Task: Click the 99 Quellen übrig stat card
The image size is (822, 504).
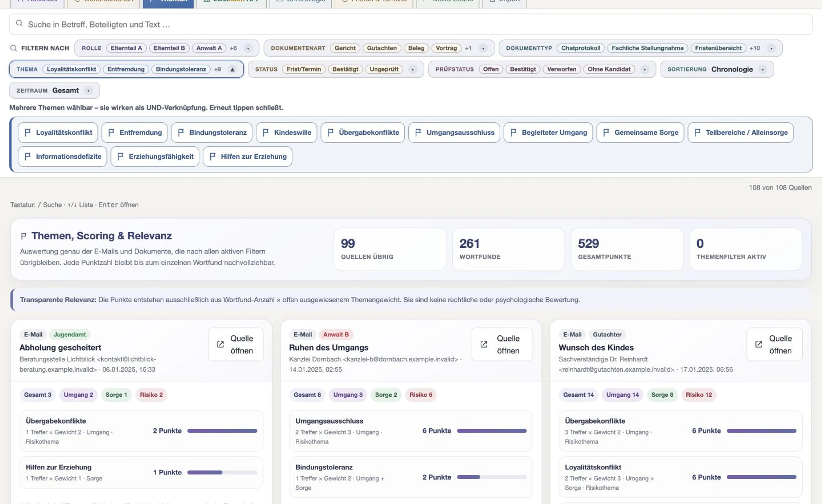Action: 390,249
